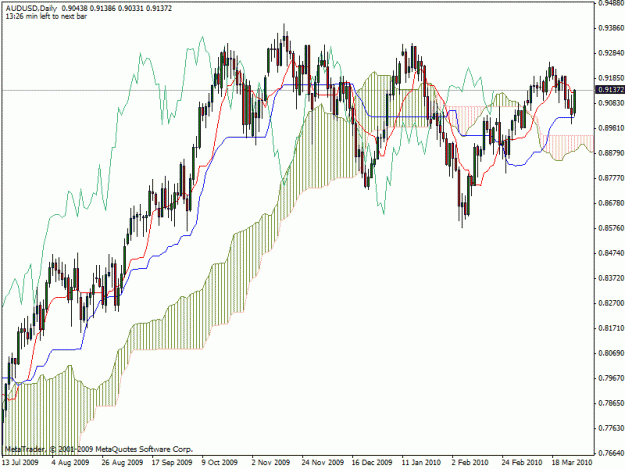Click the 0.82700 price axis label
Viewport: 625px width, 469px height.
coord(610,303)
